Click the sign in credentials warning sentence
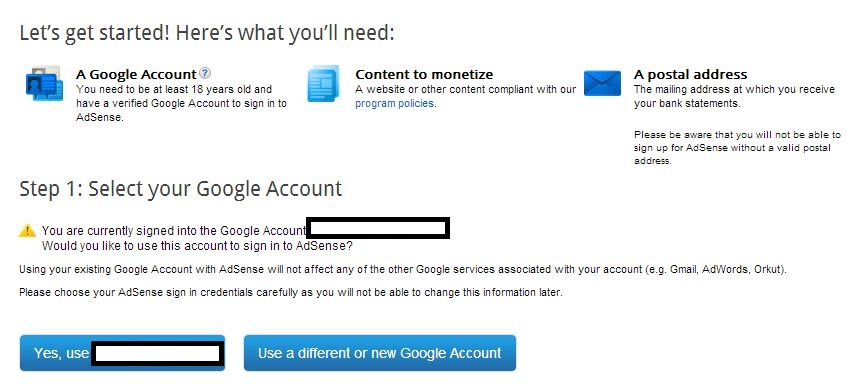 291,293
